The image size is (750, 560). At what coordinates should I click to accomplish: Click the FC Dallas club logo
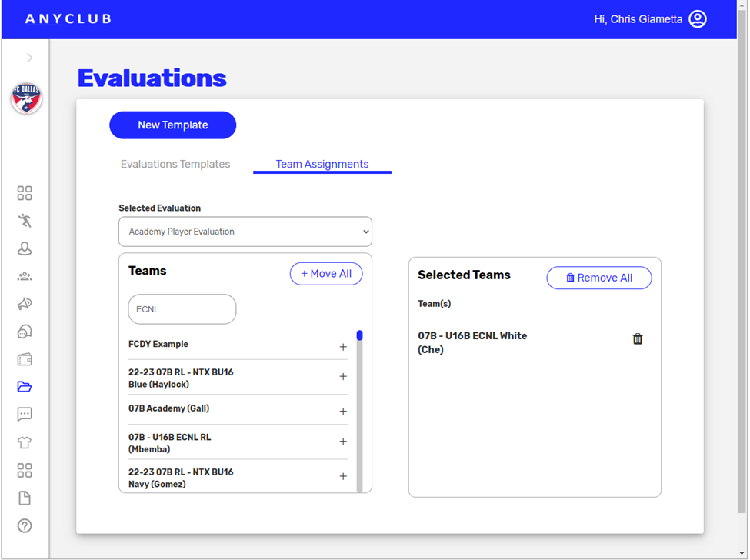[x=26, y=99]
